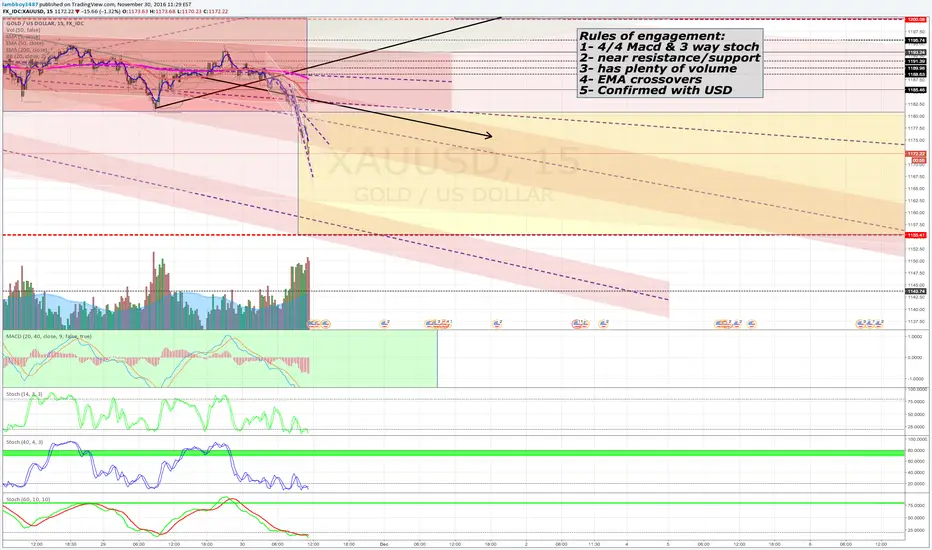The image size is (932, 550).
Task: Click the 1180.00 tick on price axis
Action: [915, 116]
